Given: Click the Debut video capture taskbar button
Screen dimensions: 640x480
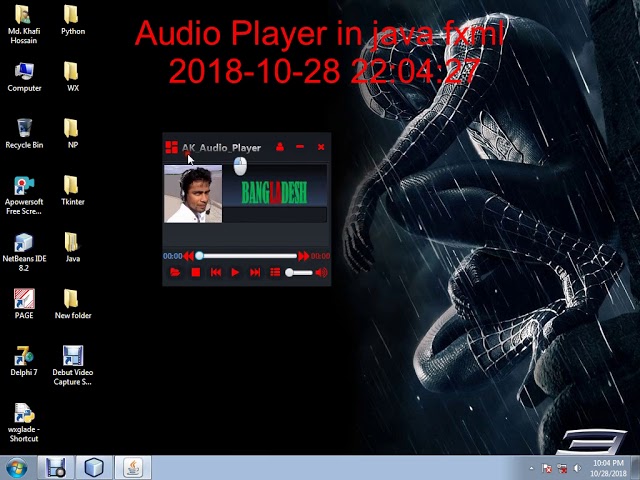Looking at the screenshot, I should click(56, 468).
